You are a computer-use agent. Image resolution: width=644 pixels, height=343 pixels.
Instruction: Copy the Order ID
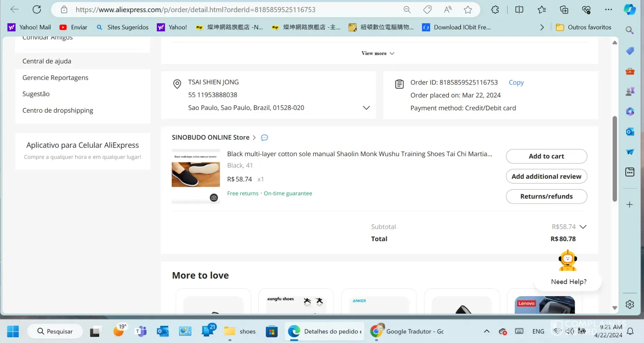pyautogui.click(x=516, y=83)
